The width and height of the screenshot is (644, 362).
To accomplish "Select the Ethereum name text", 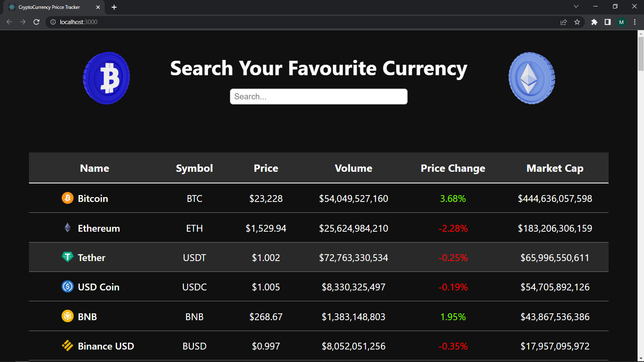I will pyautogui.click(x=99, y=228).
